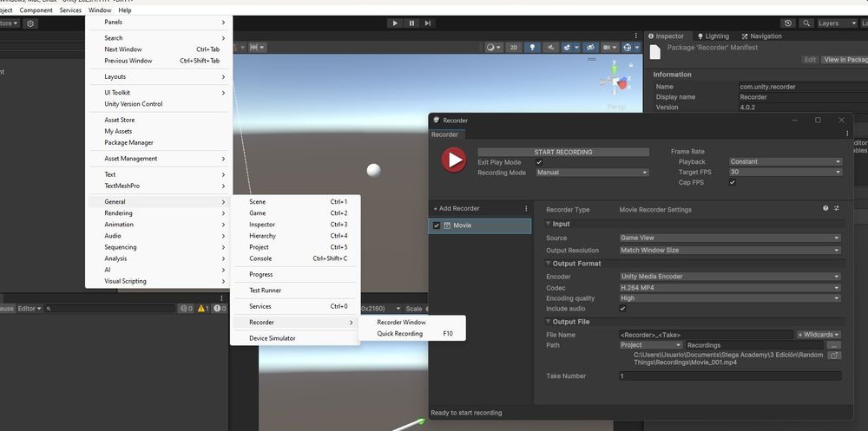Open Recorder tab kebab options menu
This screenshot has height=431, width=868.
pos(847,134)
